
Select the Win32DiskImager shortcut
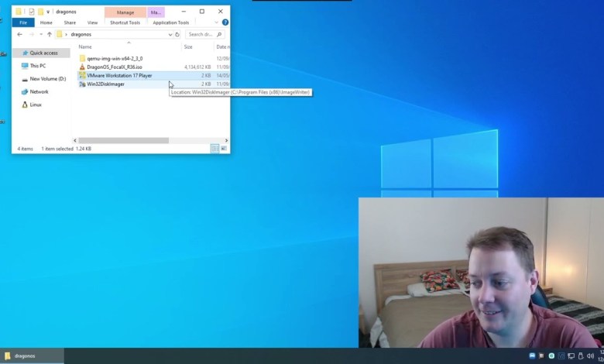pos(105,84)
